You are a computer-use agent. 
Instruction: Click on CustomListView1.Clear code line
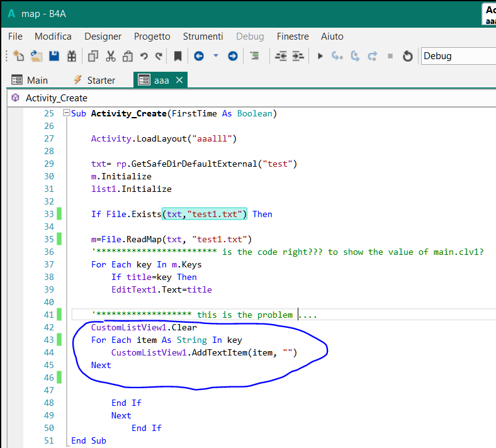coord(144,327)
